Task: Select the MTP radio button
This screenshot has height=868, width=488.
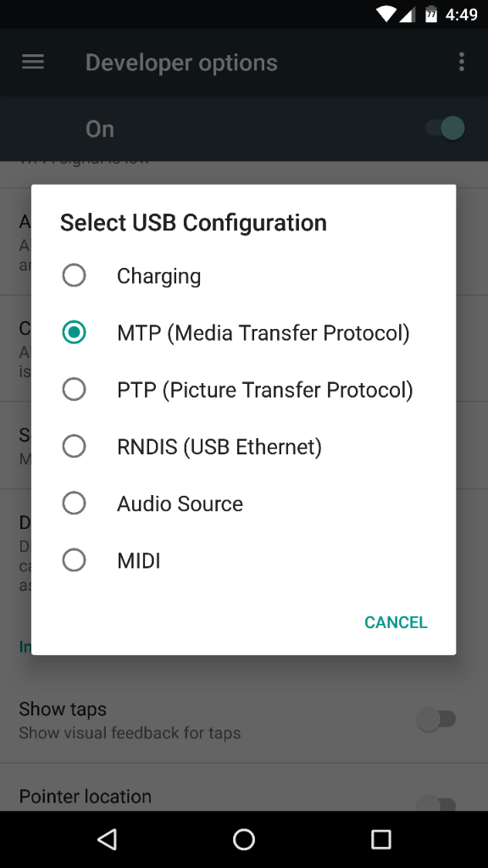Action: (75, 332)
